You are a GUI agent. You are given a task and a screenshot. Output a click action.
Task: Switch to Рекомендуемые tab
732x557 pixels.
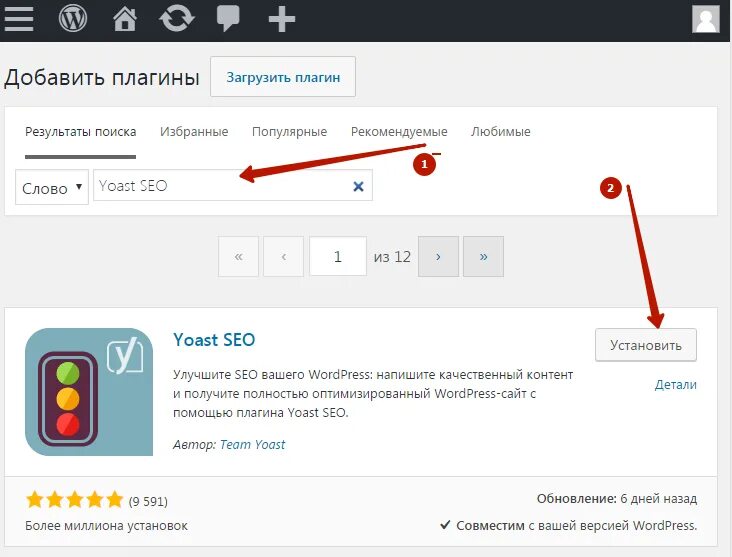pos(399,132)
